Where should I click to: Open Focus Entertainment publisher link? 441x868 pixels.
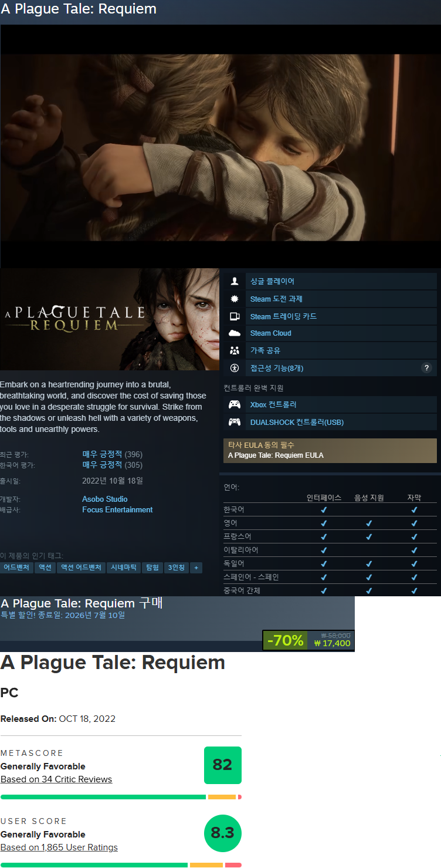tap(117, 509)
